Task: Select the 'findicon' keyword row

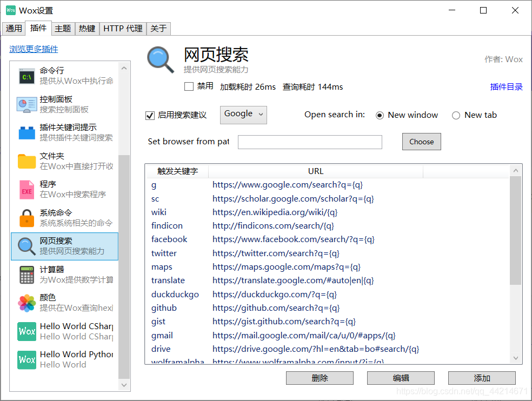Action: click(x=328, y=226)
